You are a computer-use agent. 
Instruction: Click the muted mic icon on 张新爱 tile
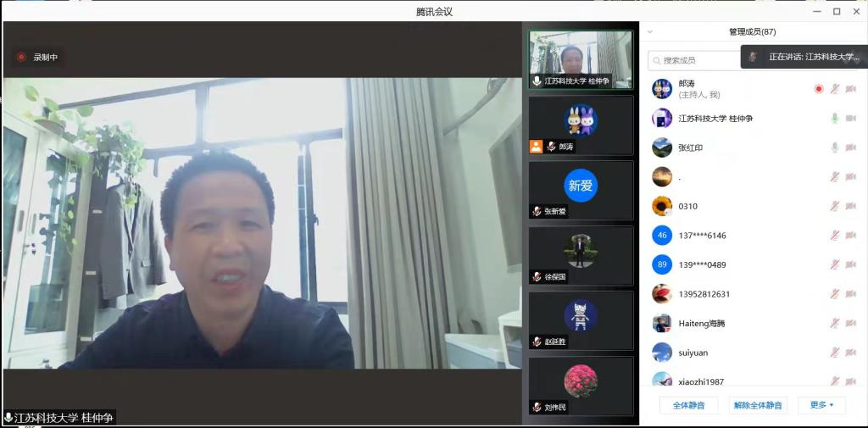point(537,211)
